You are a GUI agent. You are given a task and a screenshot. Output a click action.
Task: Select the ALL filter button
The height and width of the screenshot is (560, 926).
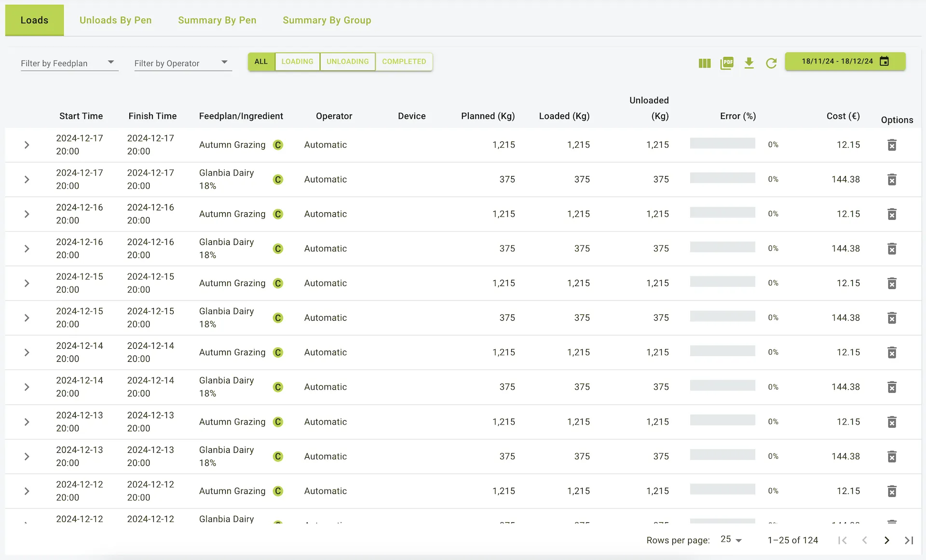[261, 62]
